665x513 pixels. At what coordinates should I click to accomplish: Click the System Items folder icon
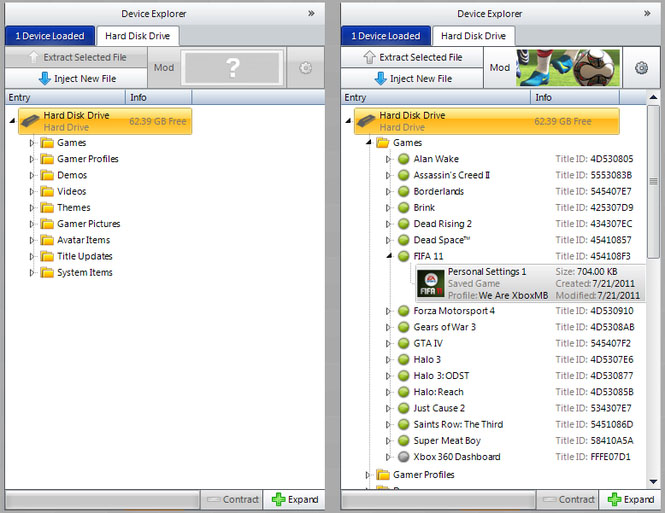coord(46,273)
